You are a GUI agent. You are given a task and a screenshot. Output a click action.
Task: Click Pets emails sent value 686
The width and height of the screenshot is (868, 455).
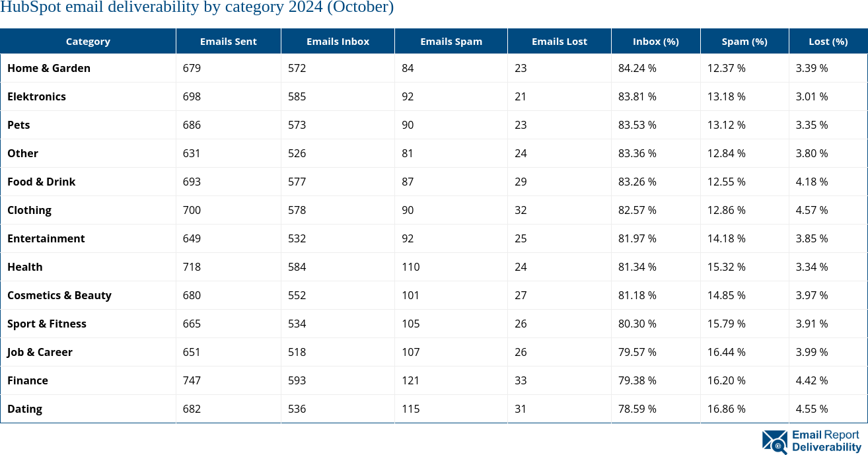click(x=192, y=125)
